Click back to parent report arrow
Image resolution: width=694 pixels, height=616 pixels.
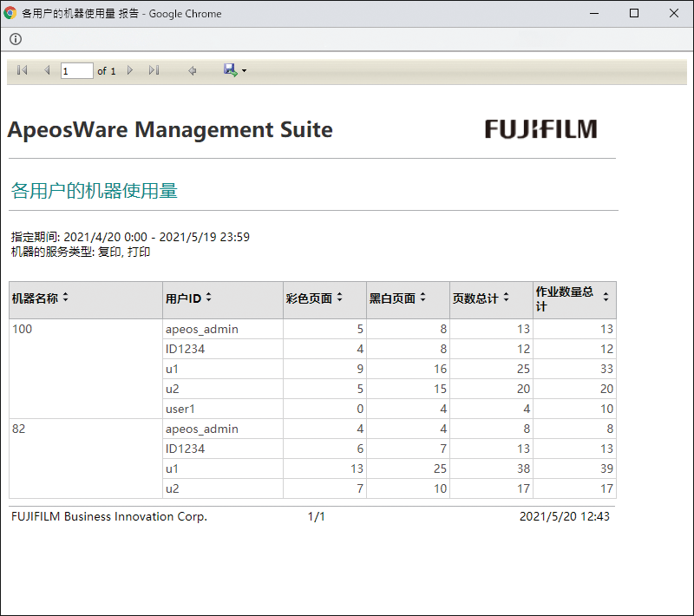193,70
